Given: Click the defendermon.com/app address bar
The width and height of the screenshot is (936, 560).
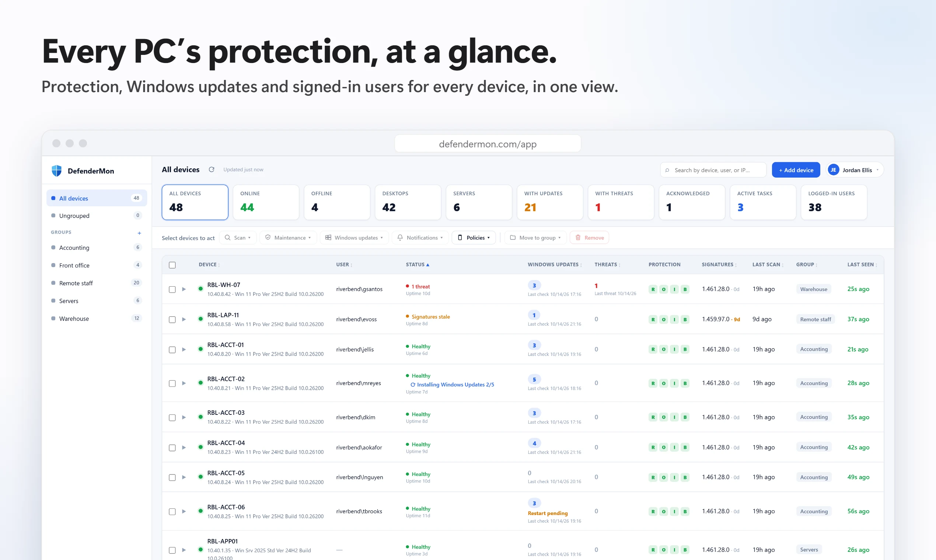Looking at the screenshot, I should pos(488,144).
